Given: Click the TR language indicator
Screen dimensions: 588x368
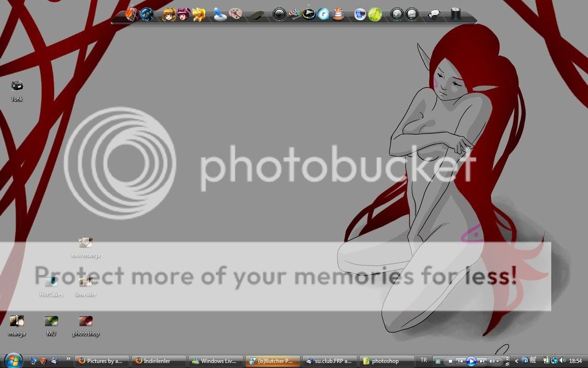Looking at the screenshot, I should [x=424, y=360].
